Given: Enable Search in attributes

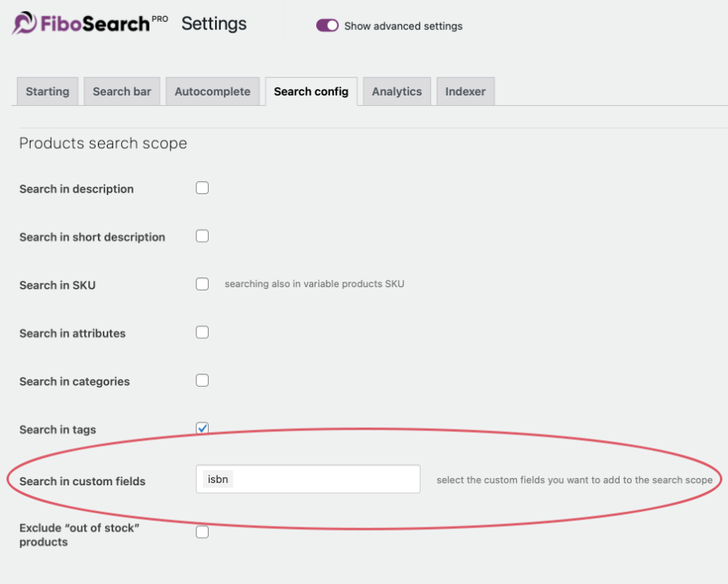Looking at the screenshot, I should [x=201, y=332].
